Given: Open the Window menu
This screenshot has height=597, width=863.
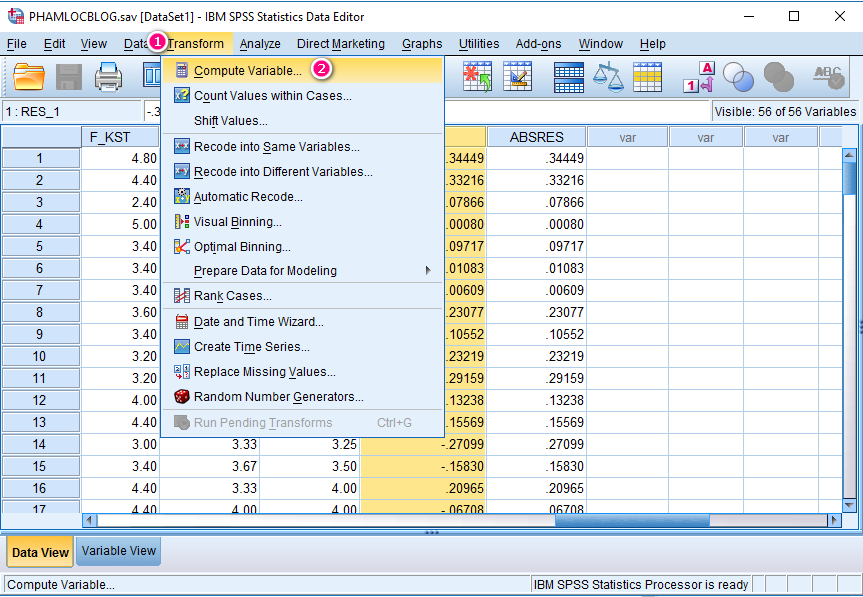Looking at the screenshot, I should point(600,43).
